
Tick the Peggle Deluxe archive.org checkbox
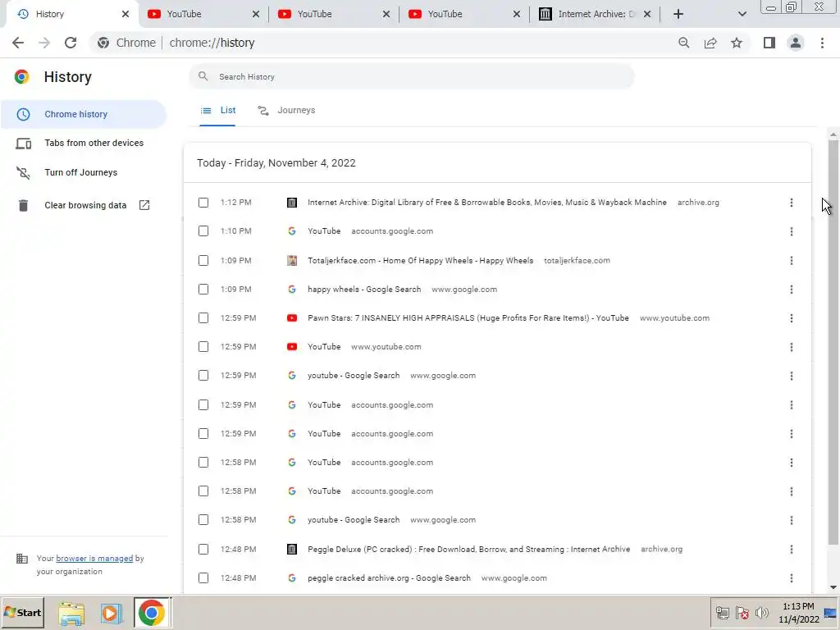[x=203, y=549]
